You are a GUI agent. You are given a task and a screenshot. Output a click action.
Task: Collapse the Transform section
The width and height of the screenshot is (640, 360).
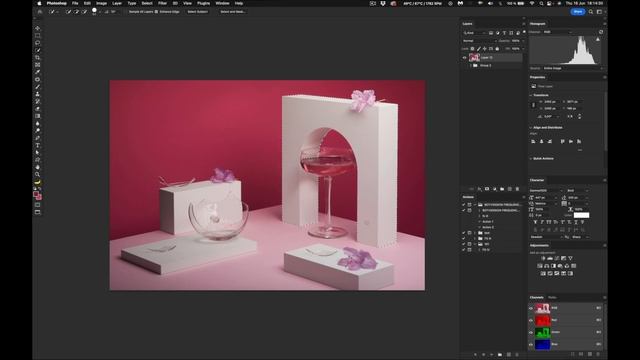pyautogui.click(x=531, y=95)
